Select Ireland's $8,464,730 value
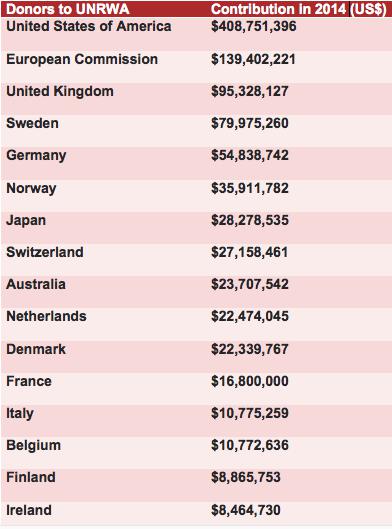Viewport: 392px width, 529px height. click(246, 510)
